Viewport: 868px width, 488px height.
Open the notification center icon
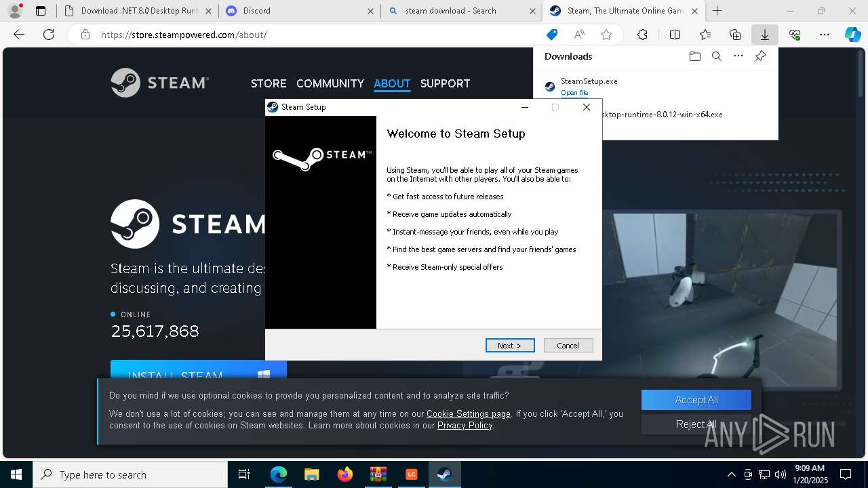coord(846,474)
